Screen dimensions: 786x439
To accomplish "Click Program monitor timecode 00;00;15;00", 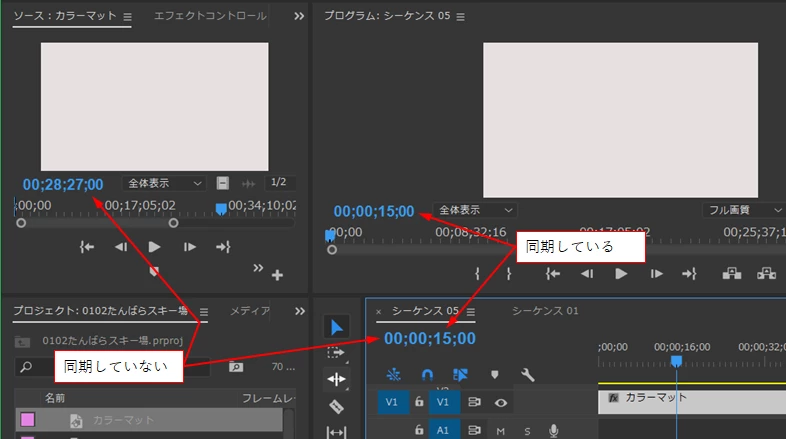I will (x=374, y=211).
